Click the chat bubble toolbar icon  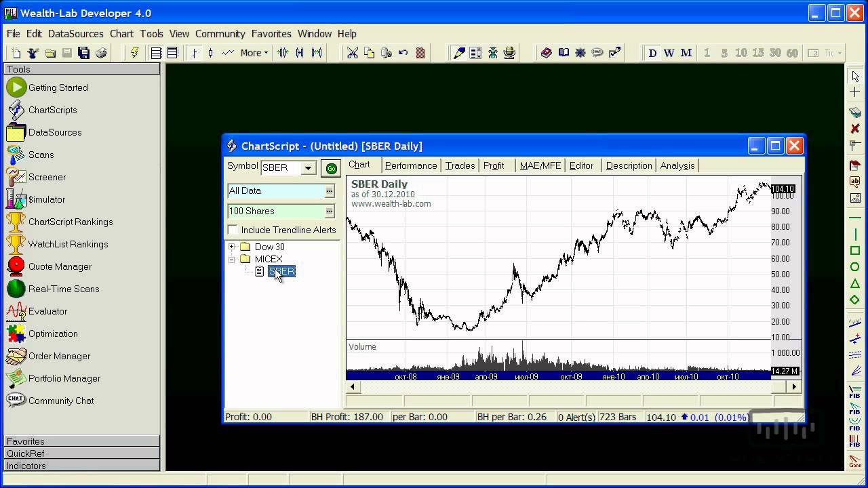pos(597,53)
